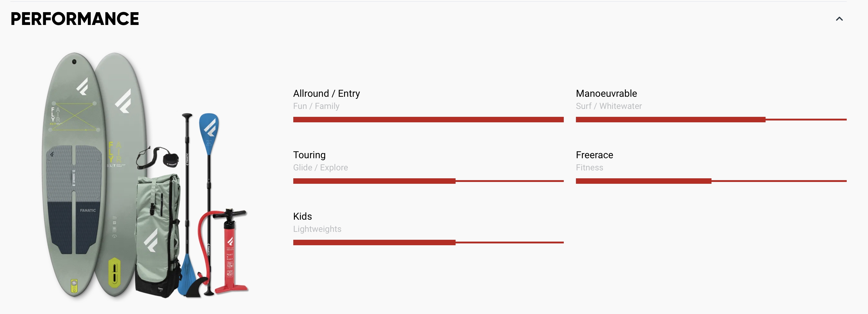Viewport: 868px width, 314px height.
Task: Click the Kids rating bar
Action: (x=428, y=242)
